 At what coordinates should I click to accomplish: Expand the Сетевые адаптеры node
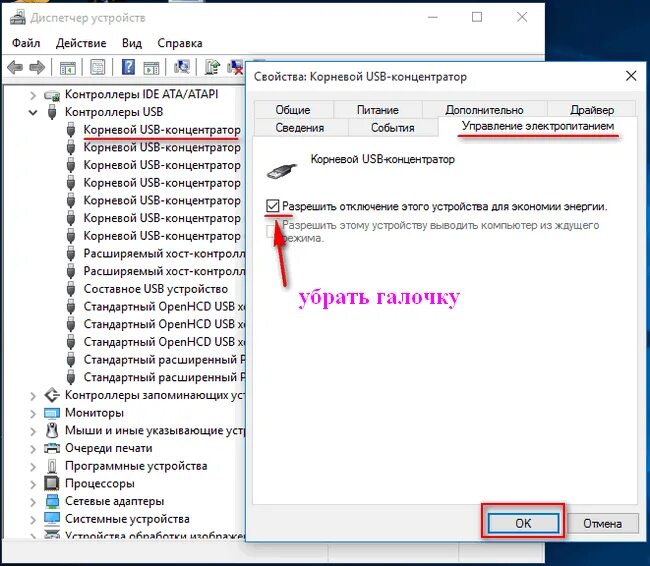tap(33, 502)
